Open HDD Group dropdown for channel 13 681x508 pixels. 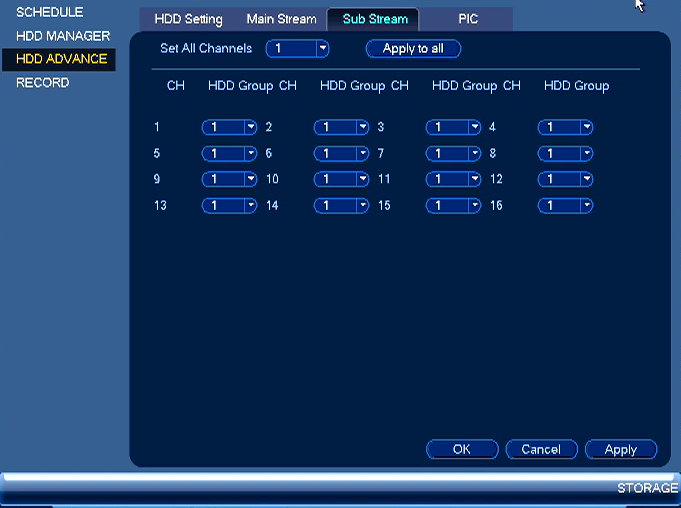tap(229, 205)
